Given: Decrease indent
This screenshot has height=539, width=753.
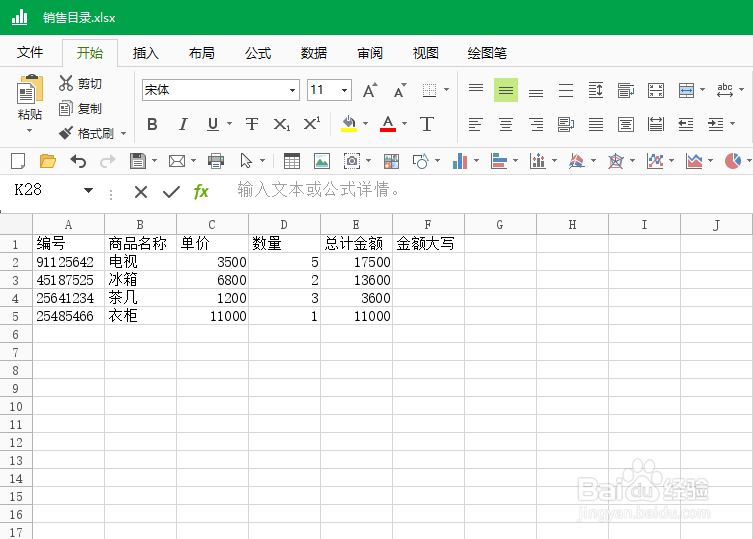Looking at the screenshot, I should [x=686, y=124].
